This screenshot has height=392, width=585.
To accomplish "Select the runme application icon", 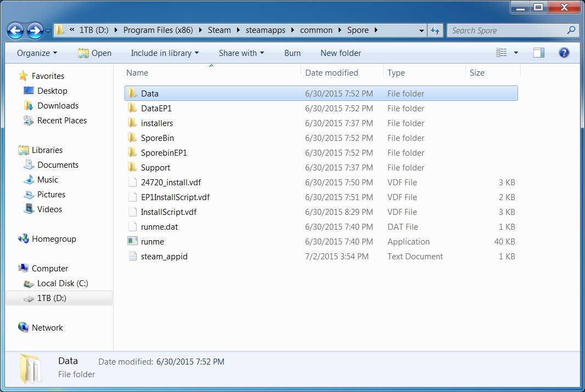I will (x=132, y=241).
